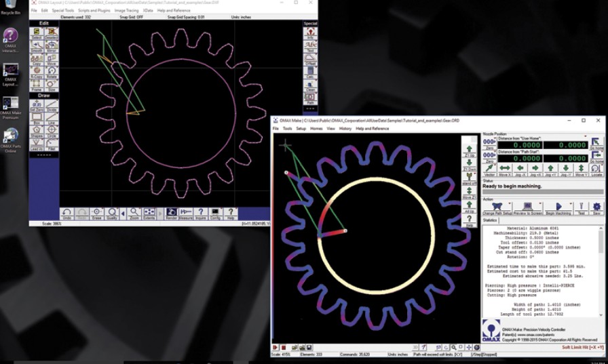The height and width of the screenshot is (364, 608).
Task: Click the Begin Machining play button
Action: pos(558,208)
